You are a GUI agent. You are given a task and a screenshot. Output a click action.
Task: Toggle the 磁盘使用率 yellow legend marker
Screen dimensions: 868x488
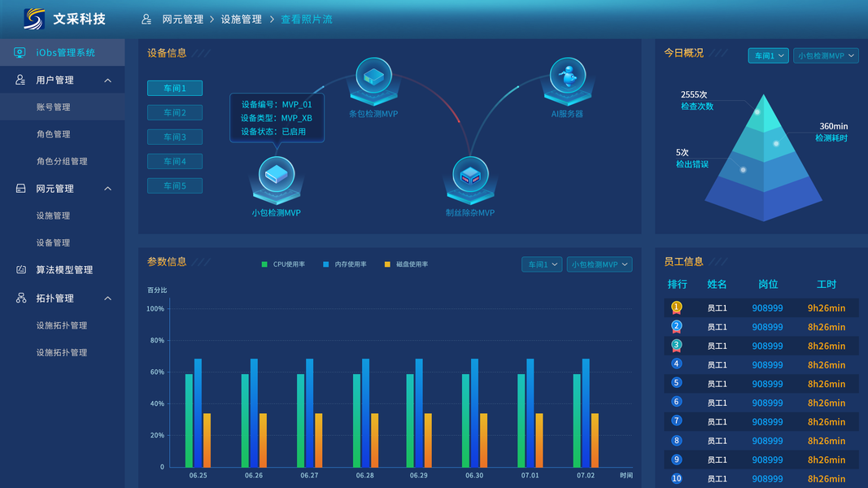click(x=387, y=264)
